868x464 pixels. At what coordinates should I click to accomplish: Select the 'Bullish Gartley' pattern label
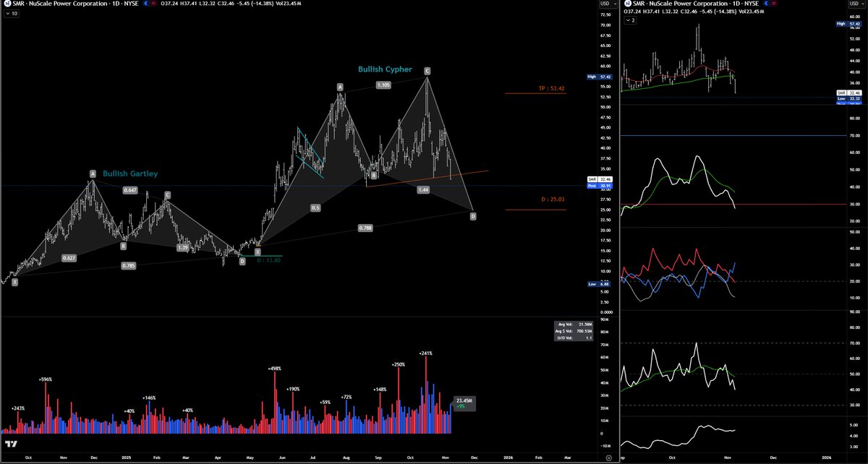point(130,173)
